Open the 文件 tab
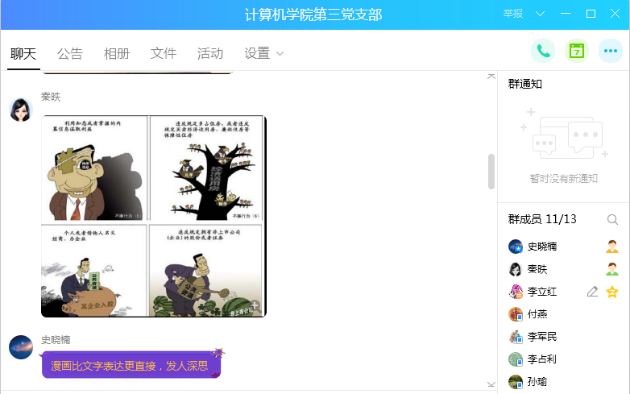The height and width of the screenshot is (394, 630). point(163,53)
